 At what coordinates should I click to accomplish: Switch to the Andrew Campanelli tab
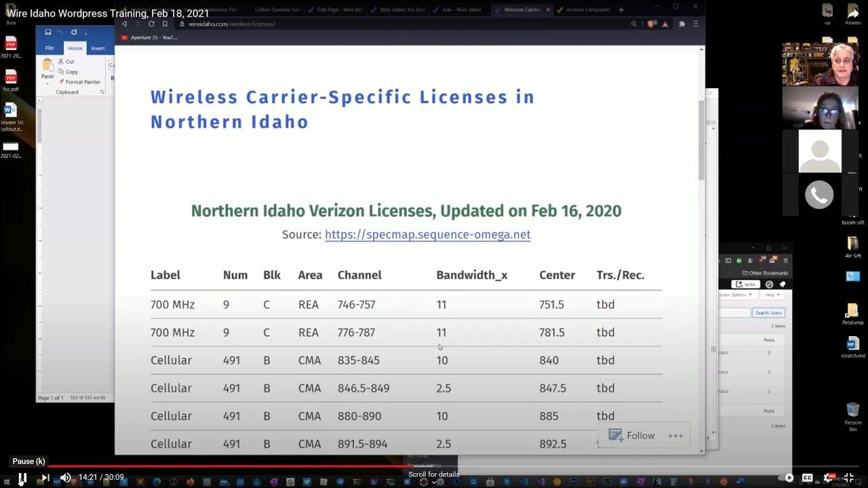[x=583, y=9]
